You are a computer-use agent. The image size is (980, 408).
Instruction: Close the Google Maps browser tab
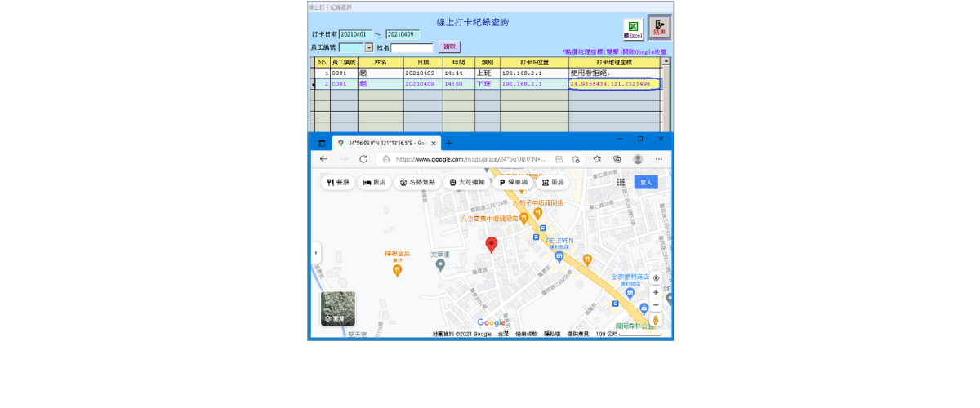pyautogui.click(x=434, y=143)
